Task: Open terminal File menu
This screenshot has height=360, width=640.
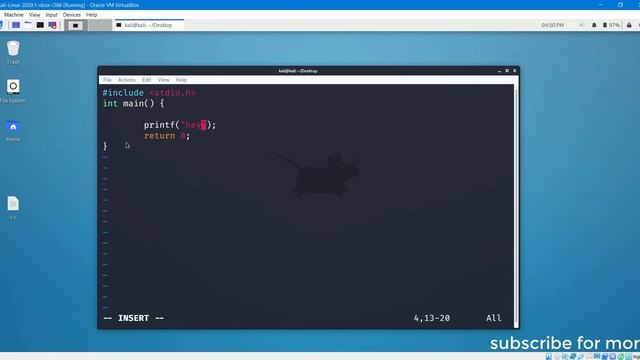Action: pyautogui.click(x=107, y=80)
